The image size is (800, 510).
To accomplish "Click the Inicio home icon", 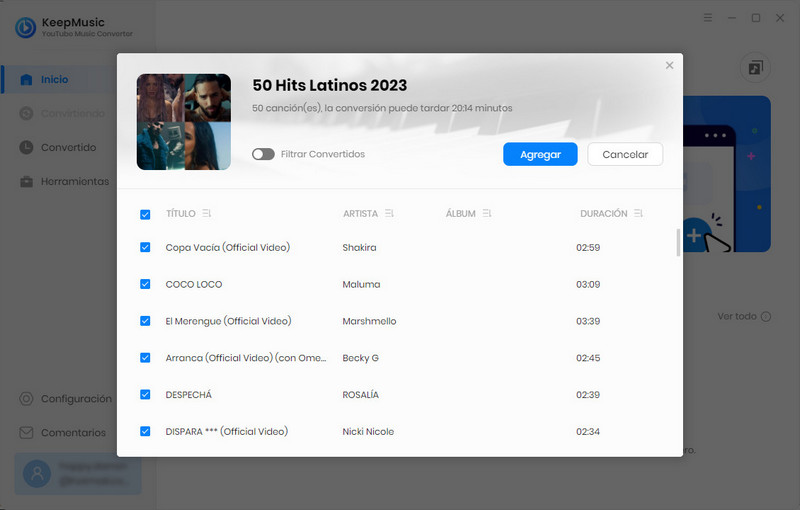I will pos(26,80).
